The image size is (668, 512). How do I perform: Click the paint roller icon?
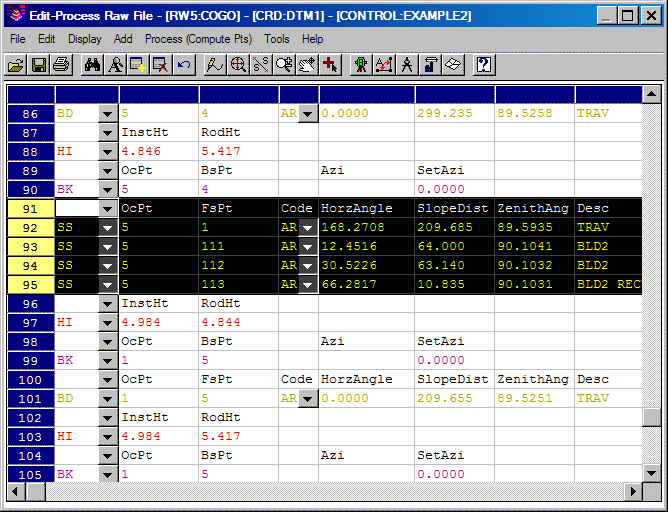point(430,65)
